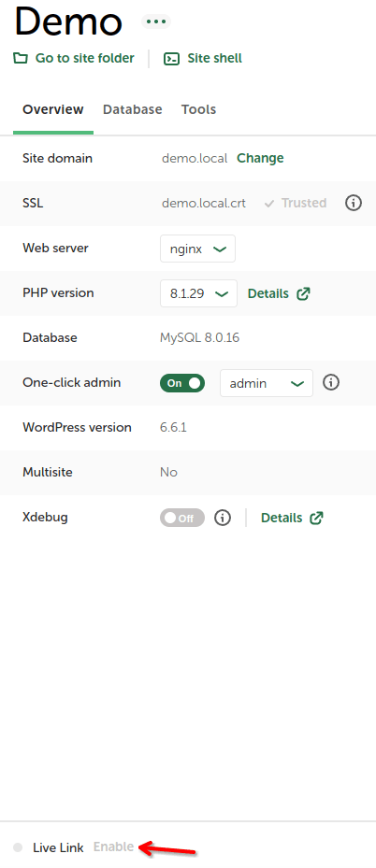The height and width of the screenshot is (868, 376).
Task: Expand the admin user dropdown
Action: [x=267, y=383]
